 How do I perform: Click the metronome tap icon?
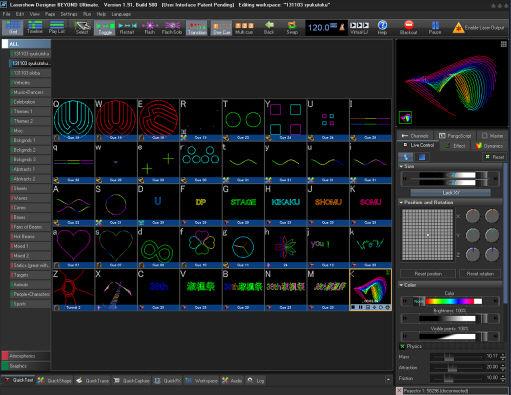click(342, 28)
